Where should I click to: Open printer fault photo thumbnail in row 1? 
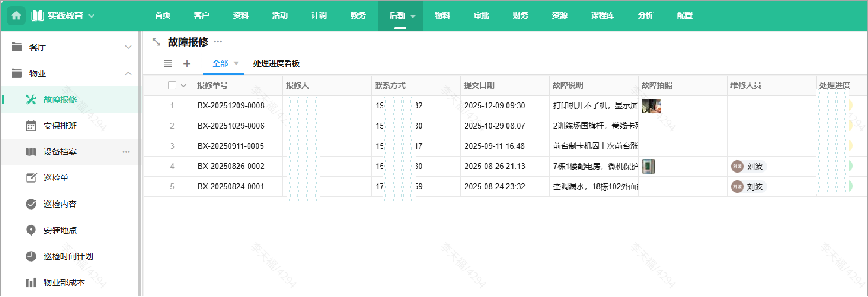click(x=651, y=106)
